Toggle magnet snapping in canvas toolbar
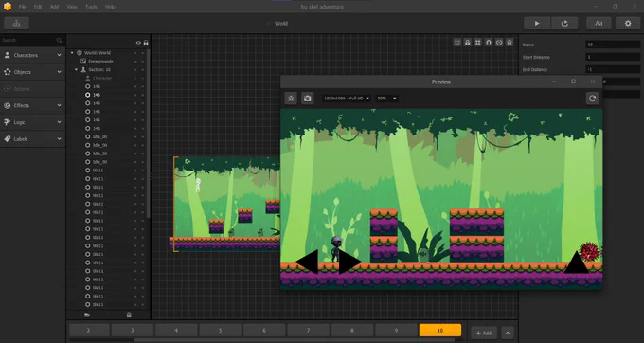Screen dimensions: 644x343 click(x=489, y=43)
